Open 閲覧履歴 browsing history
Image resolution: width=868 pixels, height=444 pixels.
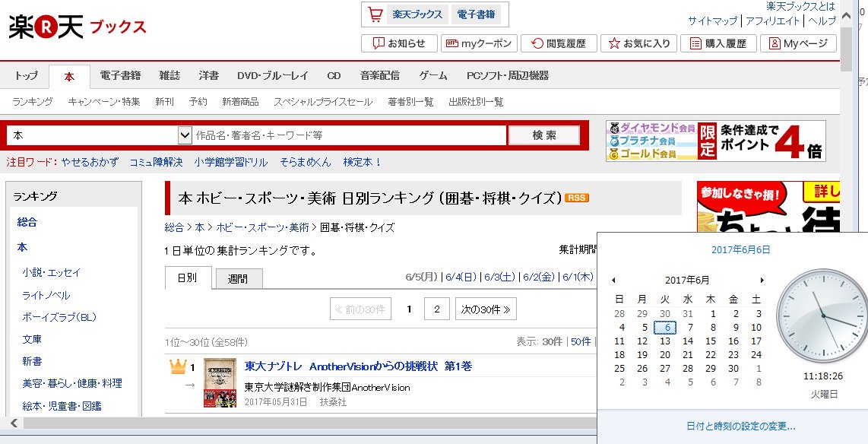pyautogui.click(x=559, y=43)
